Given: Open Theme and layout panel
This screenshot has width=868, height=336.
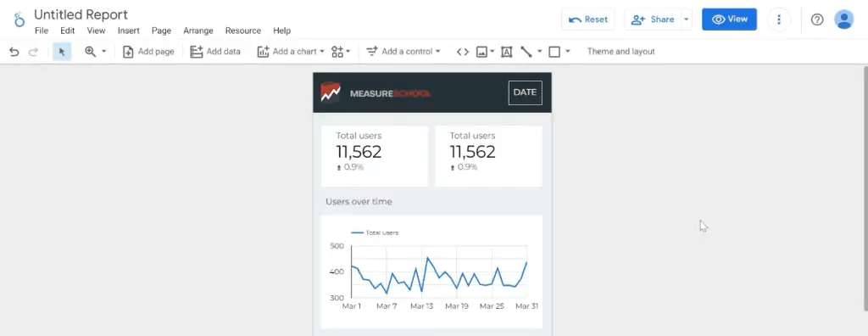Looking at the screenshot, I should 621,52.
